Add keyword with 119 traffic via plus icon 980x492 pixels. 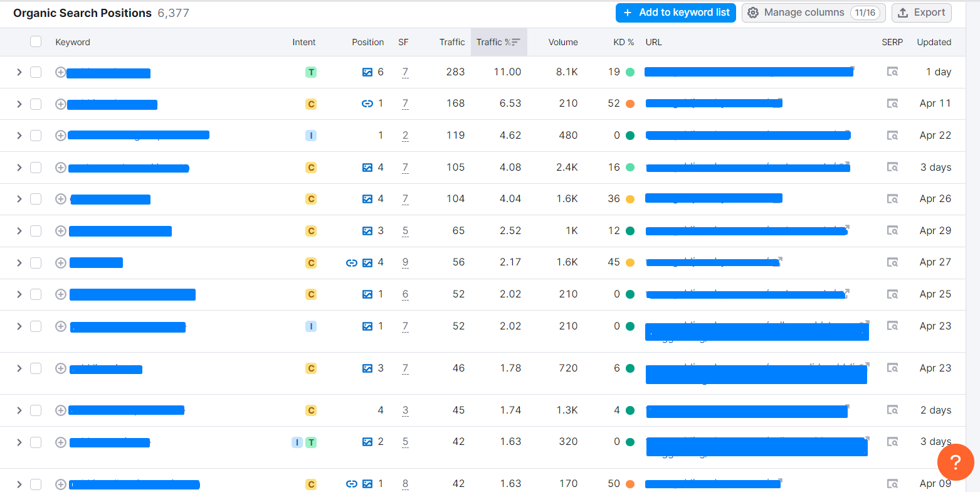[x=61, y=136]
